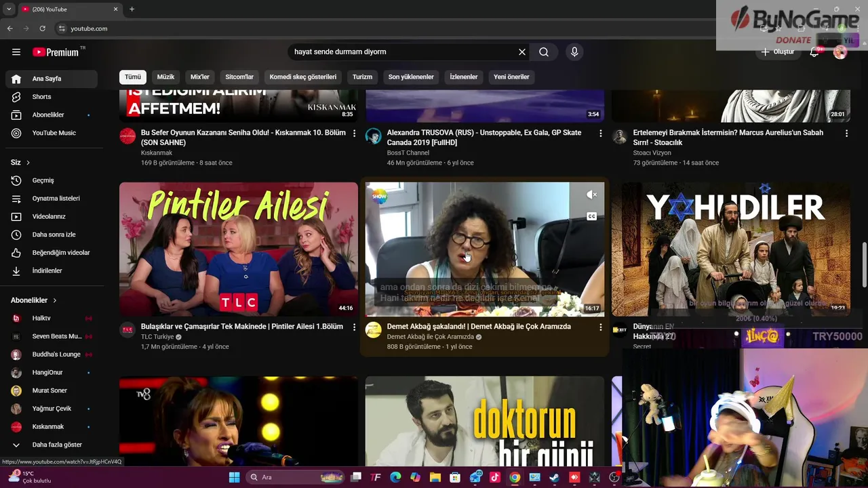Select the Tümü filter chip
The height and width of the screenshot is (488, 868).
pyautogui.click(x=133, y=77)
